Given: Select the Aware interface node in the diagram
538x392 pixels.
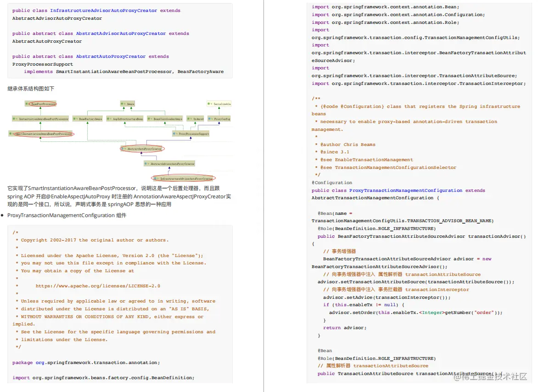Looking at the screenshot, I should [128, 104].
